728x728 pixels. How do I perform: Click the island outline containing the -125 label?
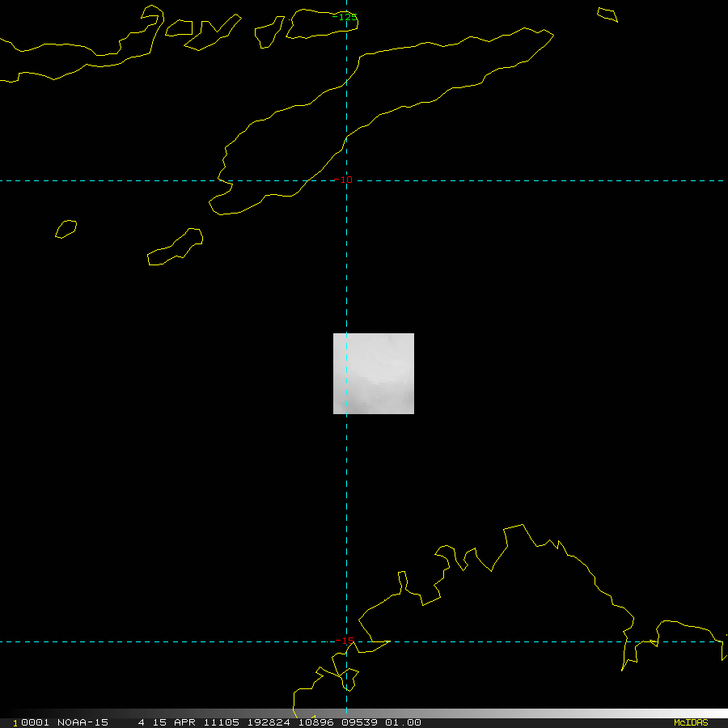point(321,23)
